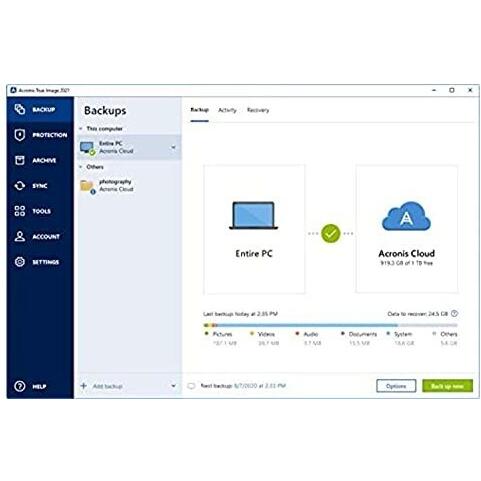Click the Next backup date link
The image size is (481, 481).
click(260, 386)
